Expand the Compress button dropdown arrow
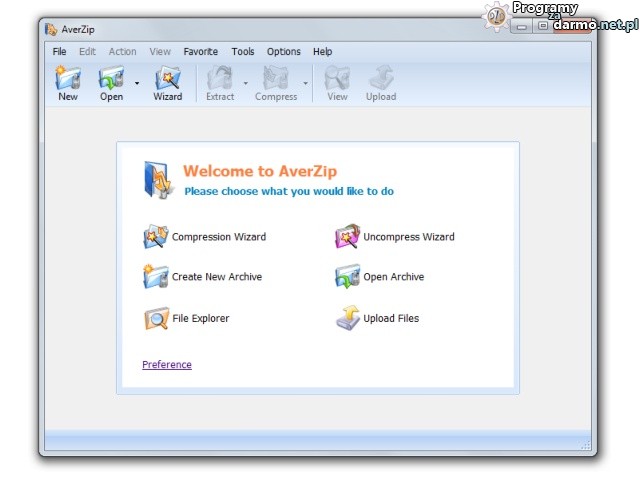The height and width of the screenshot is (480, 640). 305,84
